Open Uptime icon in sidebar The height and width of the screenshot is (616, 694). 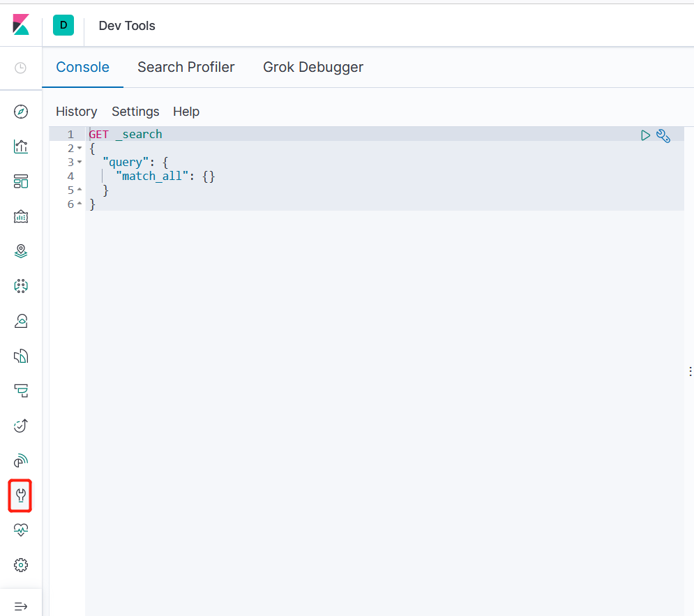[21, 426]
